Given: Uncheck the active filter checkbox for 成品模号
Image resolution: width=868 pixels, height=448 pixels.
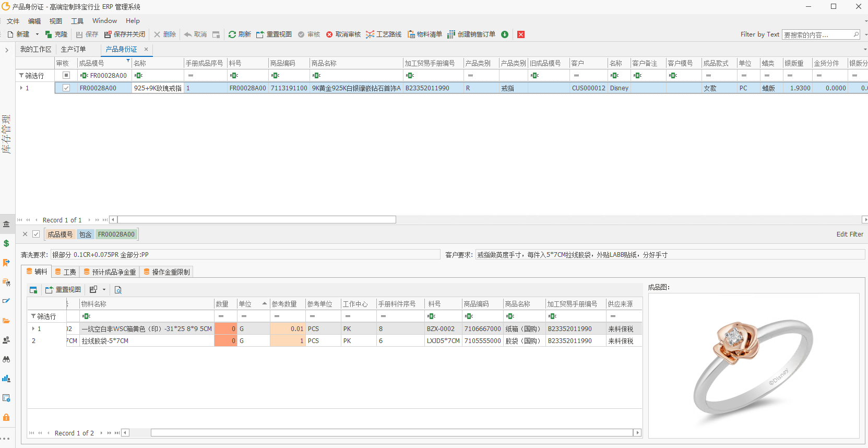Looking at the screenshot, I should pyautogui.click(x=36, y=234).
